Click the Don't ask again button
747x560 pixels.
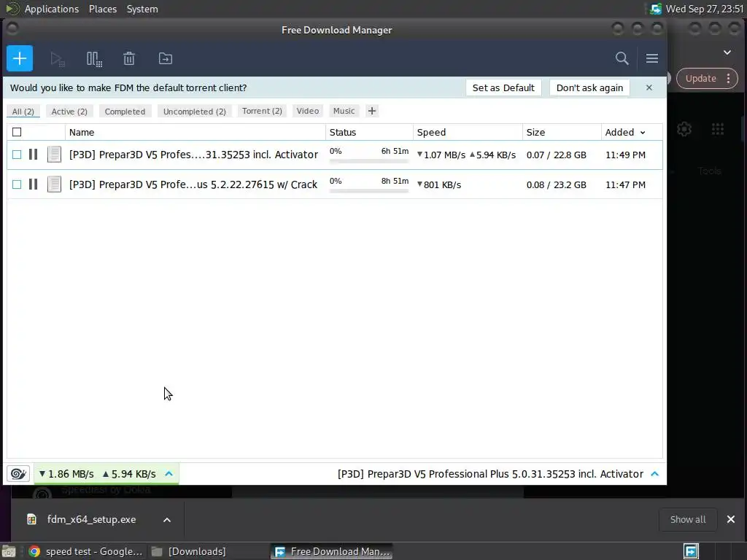point(589,87)
